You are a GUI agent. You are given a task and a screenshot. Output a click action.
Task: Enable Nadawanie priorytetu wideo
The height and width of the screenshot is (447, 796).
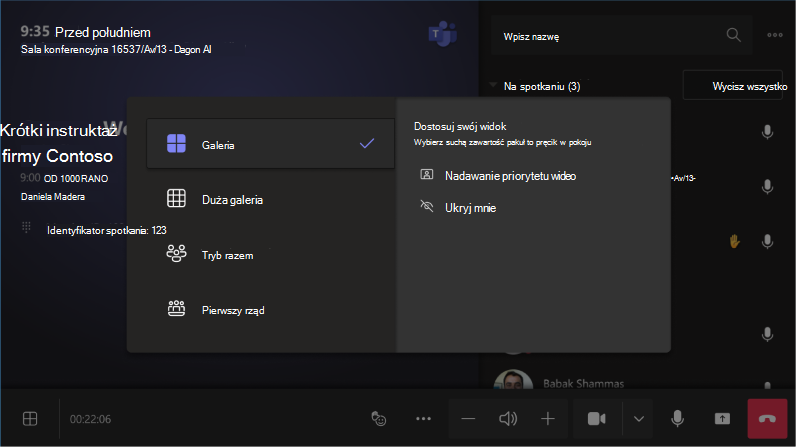point(499,176)
